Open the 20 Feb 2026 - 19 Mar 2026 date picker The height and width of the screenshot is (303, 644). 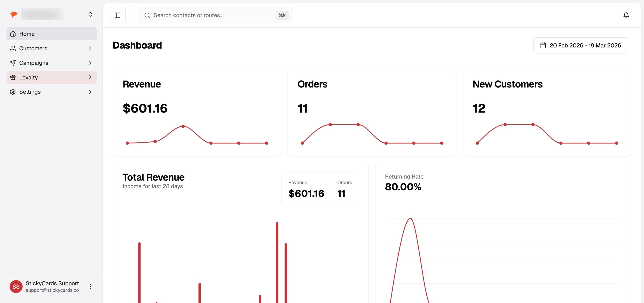(580, 45)
